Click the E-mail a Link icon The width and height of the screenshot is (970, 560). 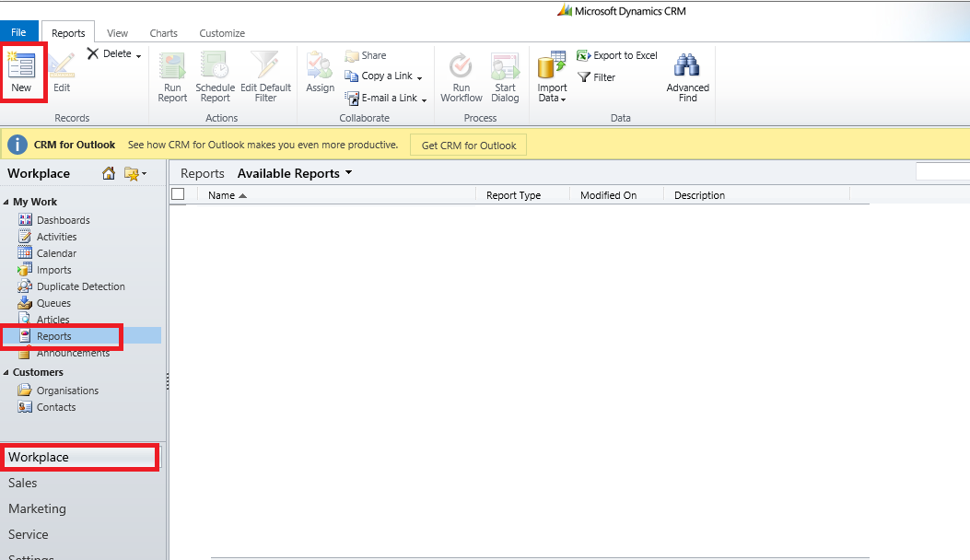point(352,99)
